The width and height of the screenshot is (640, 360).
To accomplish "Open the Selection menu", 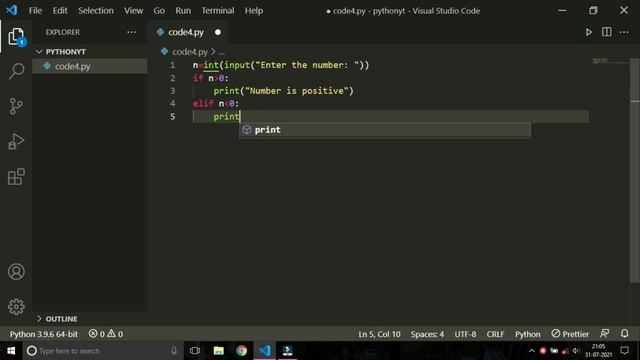I will pyautogui.click(x=96, y=11).
